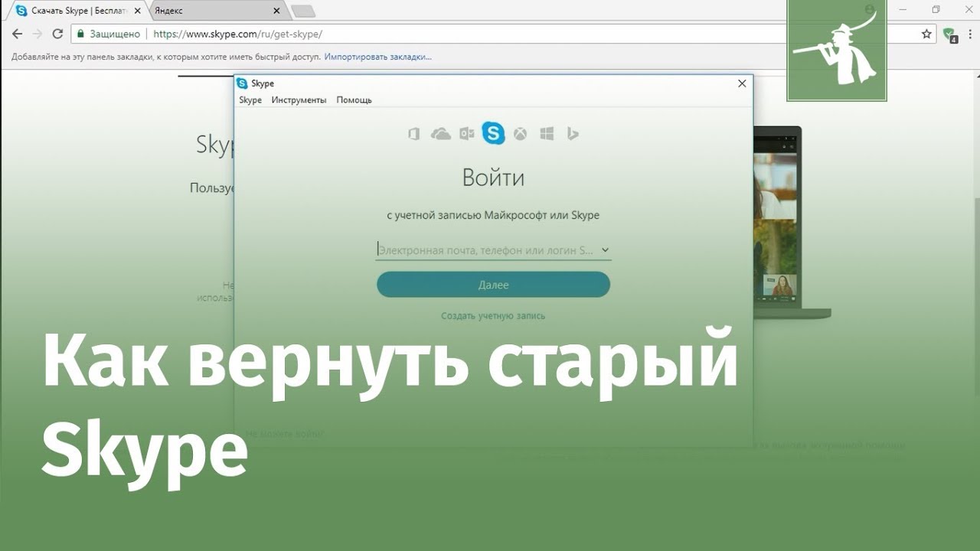Click the Xbox icon
980x551 pixels.
tap(520, 134)
